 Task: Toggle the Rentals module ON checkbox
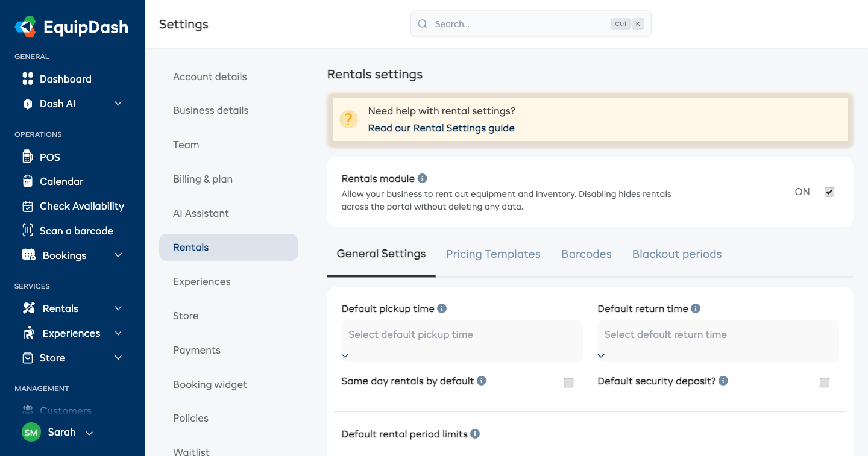(x=829, y=192)
